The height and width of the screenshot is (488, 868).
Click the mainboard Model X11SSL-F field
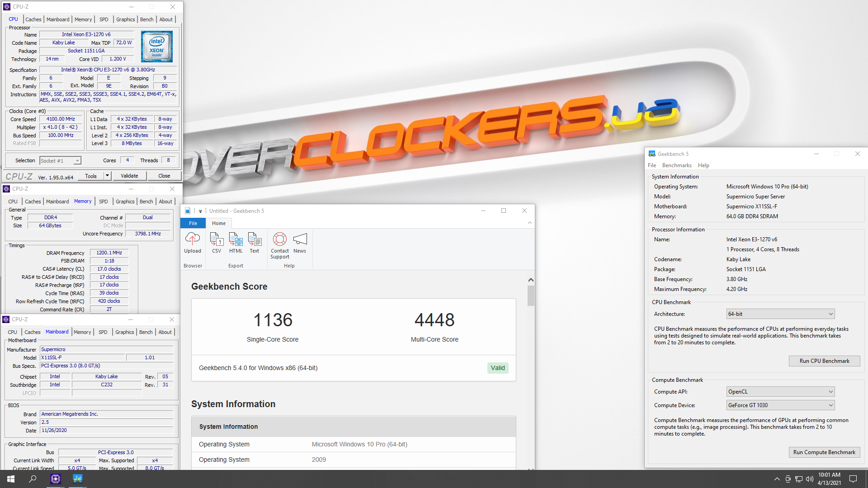[82, 357]
